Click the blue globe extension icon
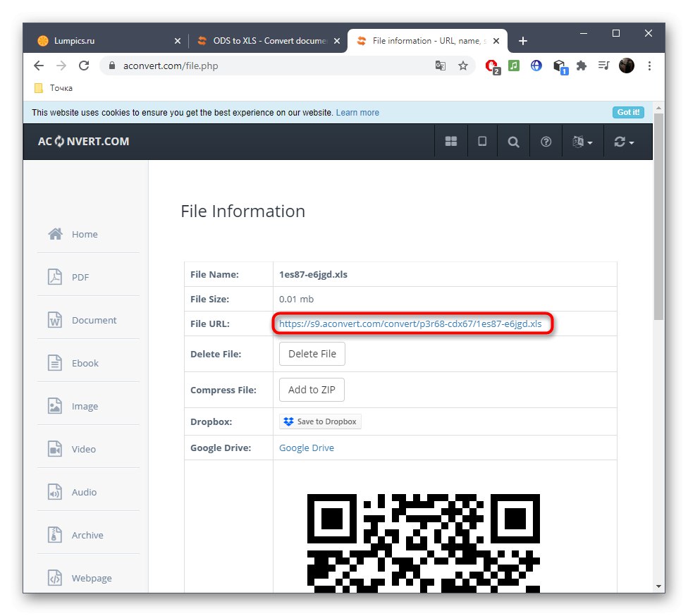The height and width of the screenshot is (616, 688). click(x=536, y=66)
